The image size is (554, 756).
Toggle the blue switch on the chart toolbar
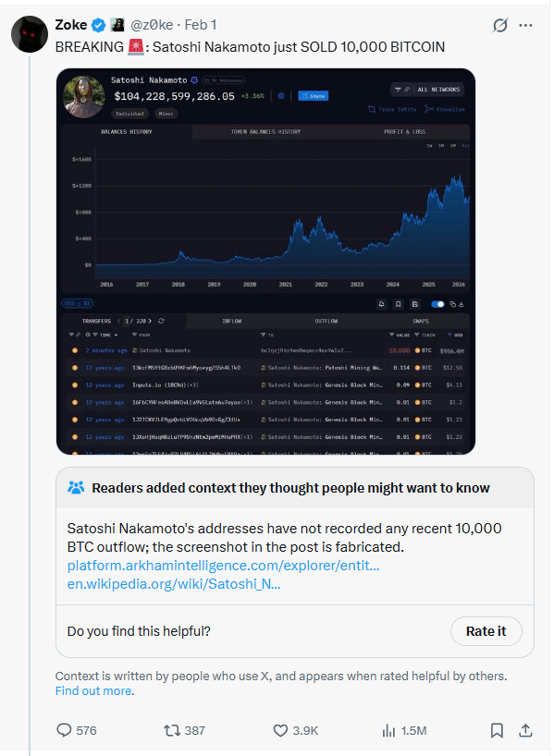pyautogui.click(x=437, y=303)
